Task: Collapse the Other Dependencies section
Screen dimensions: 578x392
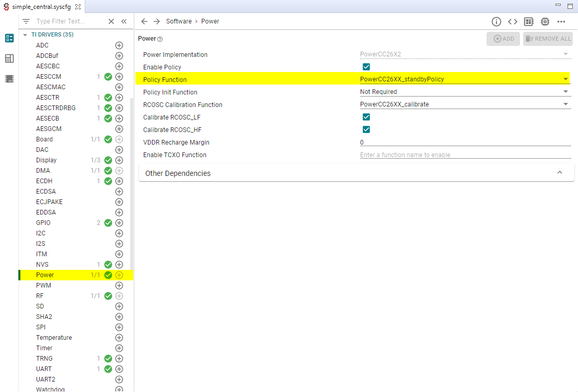Action: [x=560, y=173]
